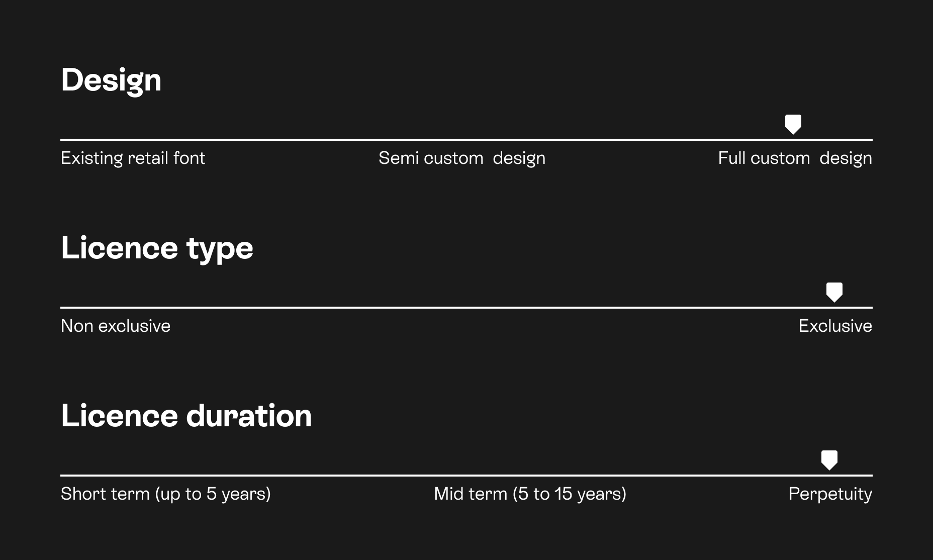The width and height of the screenshot is (933, 560).
Task: Click the Design slider marker
Action: tap(793, 124)
